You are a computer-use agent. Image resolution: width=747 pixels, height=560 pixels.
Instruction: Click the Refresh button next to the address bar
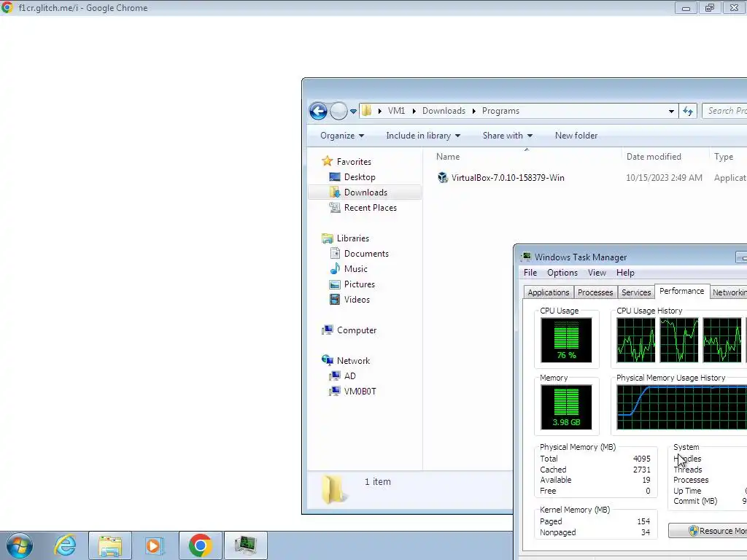(x=687, y=111)
